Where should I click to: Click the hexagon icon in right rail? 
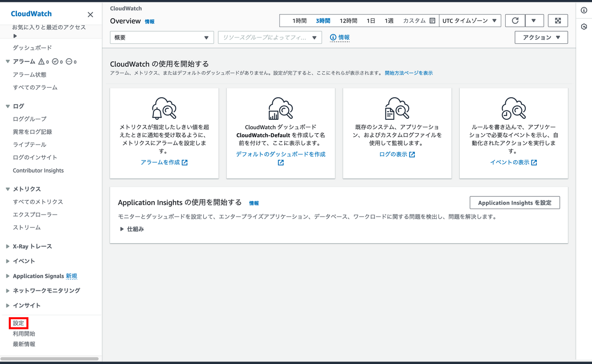[584, 27]
